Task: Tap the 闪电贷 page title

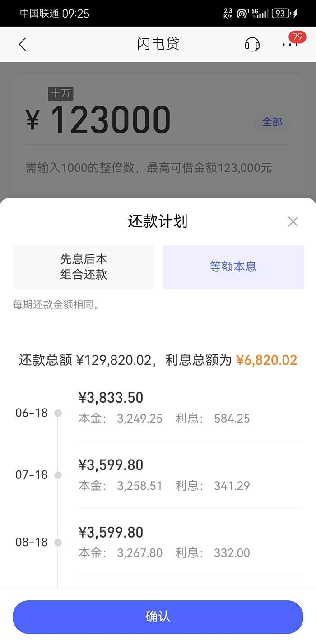Action: tap(158, 44)
